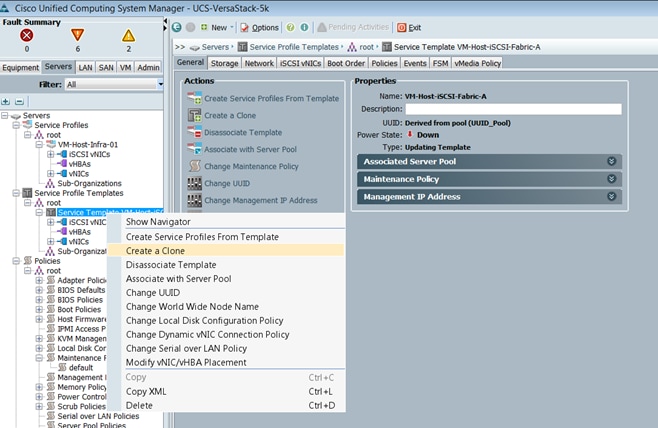The height and width of the screenshot is (428, 658).
Task: Click the grey Forward navigation button
Action: tap(191, 27)
